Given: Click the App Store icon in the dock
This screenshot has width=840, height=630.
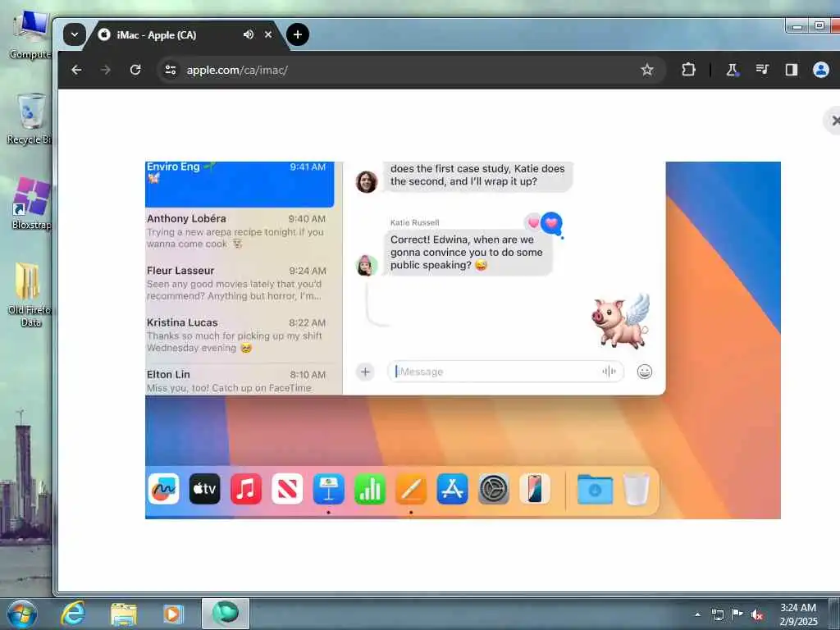Looking at the screenshot, I should pyautogui.click(x=452, y=489).
